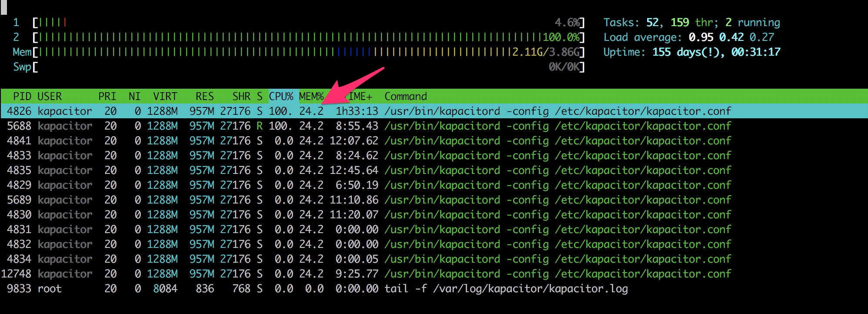
Task: Sort by the RES column header
Action: 204,96
